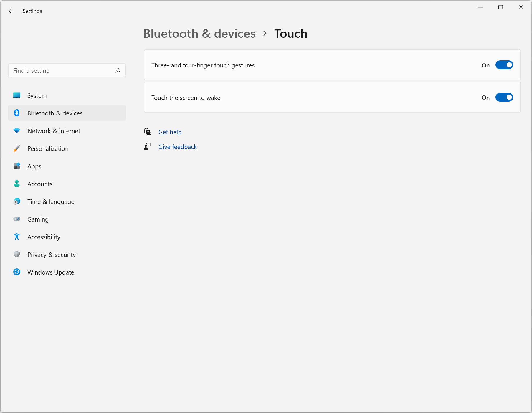Click the Bluetooth & devices sidebar icon
Image resolution: width=532 pixels, height=413 pixels.
tap(17, 113)
